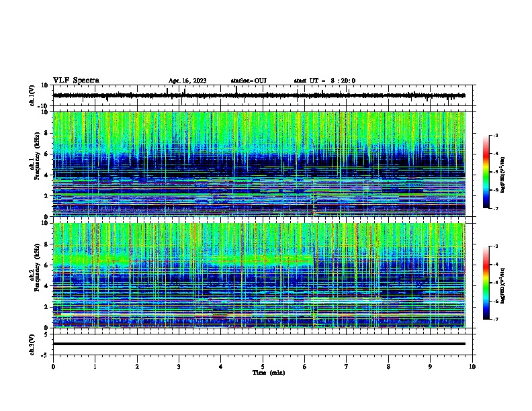Click the ch.1 spectrogram color bar

point(486,172)
